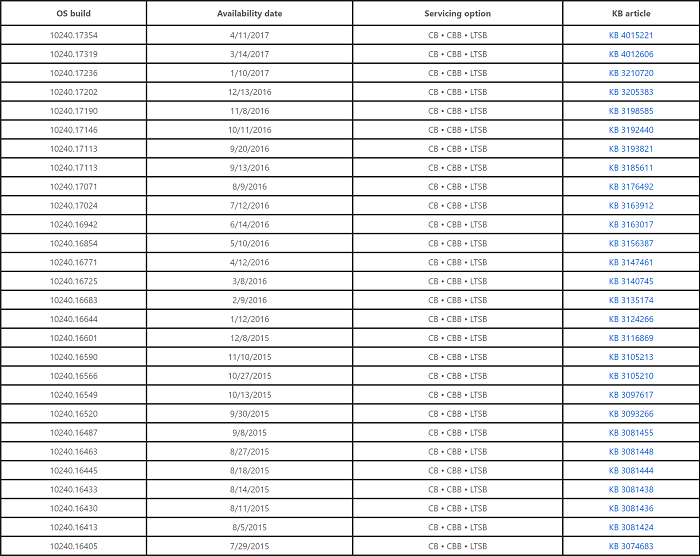The image size is (700, 556).
Task: Click the availability date 11/10/2015
Action: coord(250,357)
